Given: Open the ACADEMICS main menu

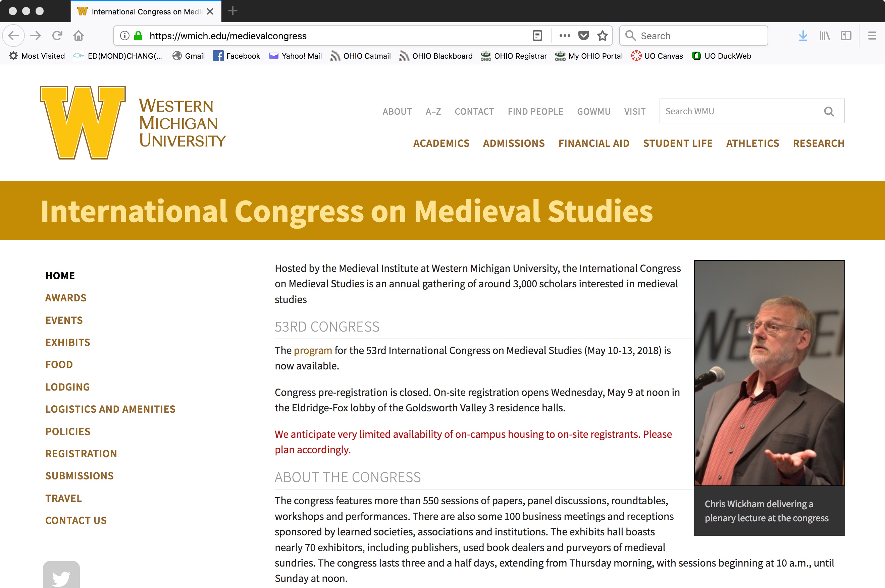Looking at the screenshot, I should pos(441,143).
